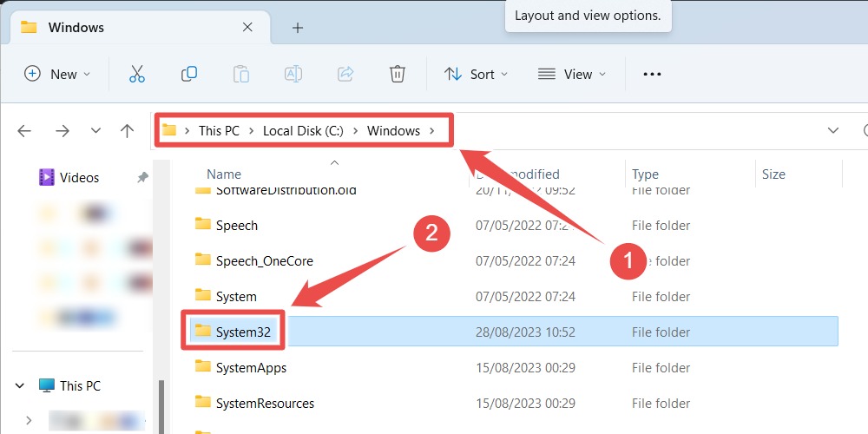This screenshot has width=868, height=434.
Task: Click the Paste clipboard icon
Action: click(240, 74)
